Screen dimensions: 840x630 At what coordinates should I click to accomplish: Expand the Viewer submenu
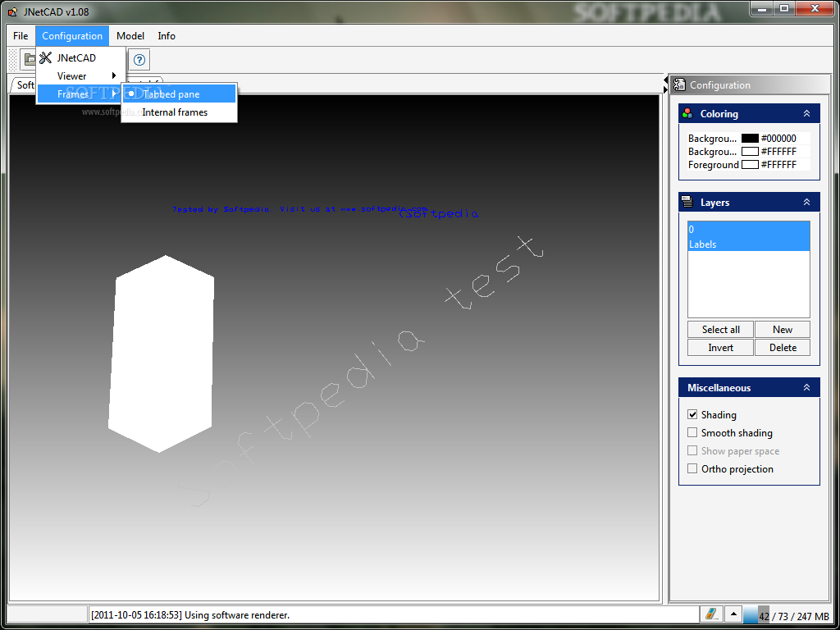pyautogui.click(x=81, y=76)
